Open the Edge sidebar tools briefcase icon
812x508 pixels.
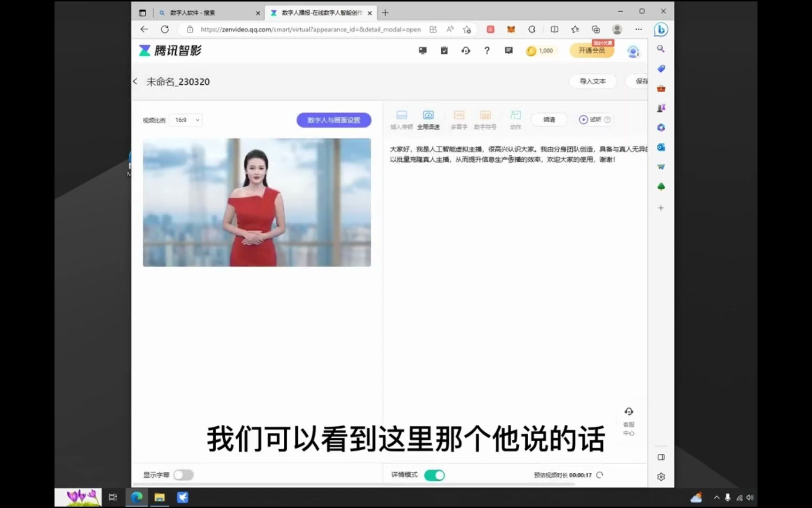coord(661,88)
